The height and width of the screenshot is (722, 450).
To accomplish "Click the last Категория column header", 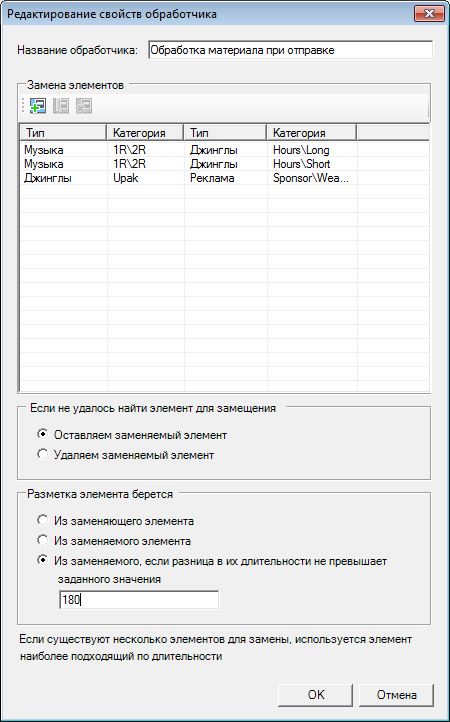I will [x=311, y=133].
